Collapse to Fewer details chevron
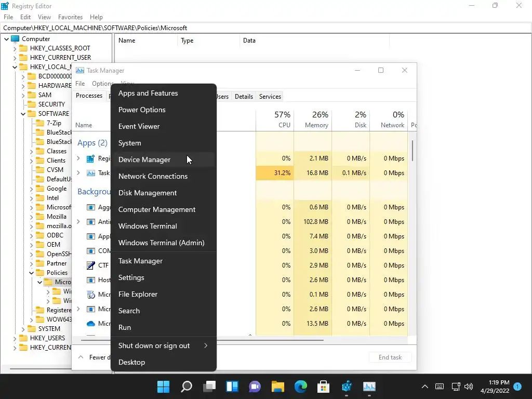The image size is (532, 399). 81,357
